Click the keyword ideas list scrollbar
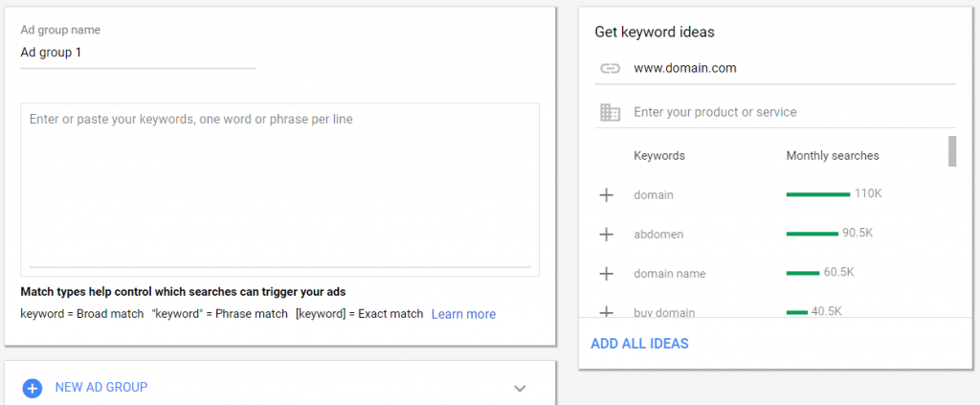Viewport: 980px width, 405px height. point(952,151)
